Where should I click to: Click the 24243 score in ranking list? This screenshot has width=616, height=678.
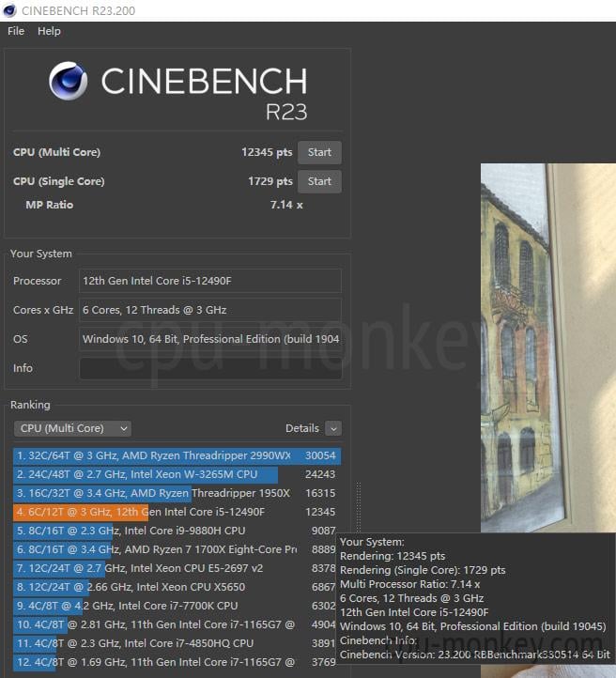[x=320, y=474]
